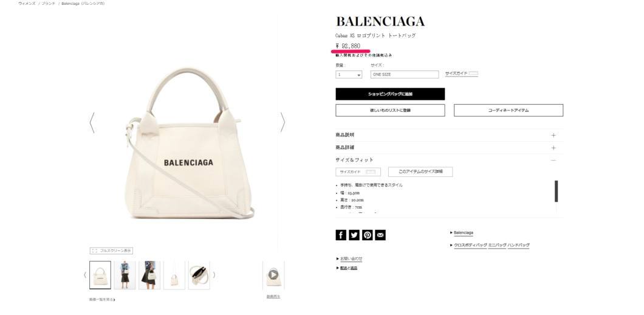The image size is (644, 315).
Task: Share product via email envelope icon
Action: [x=380, y=235]
